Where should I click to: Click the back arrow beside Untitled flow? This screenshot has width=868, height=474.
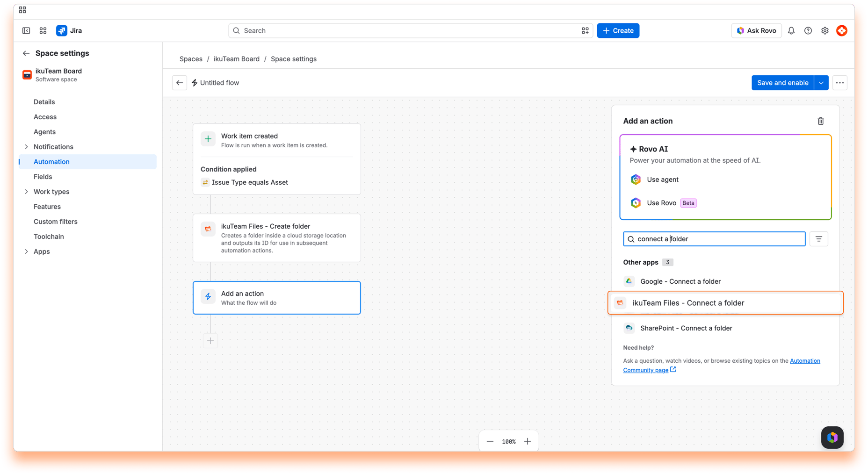(x=180, y=83)
